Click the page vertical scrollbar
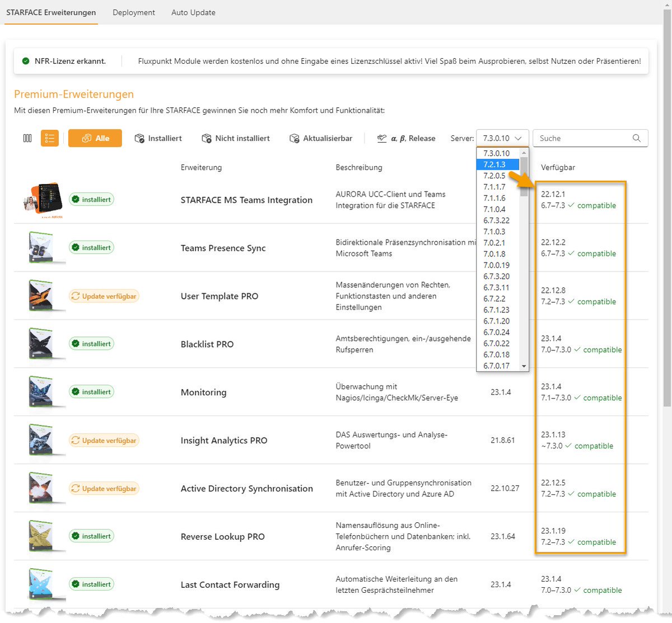Viewport: 672px width, 623px height. pyautogui.click(x=667, y=207)
